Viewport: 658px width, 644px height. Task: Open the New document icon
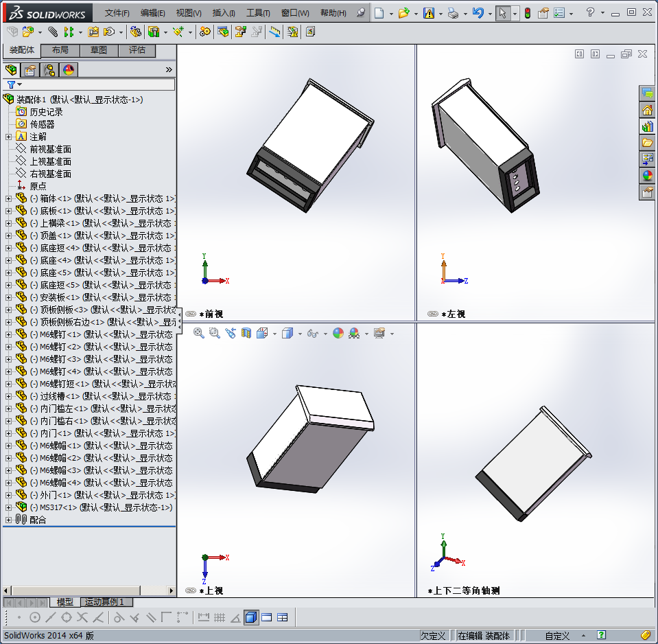pyautogui.click(x=379, y=13)
